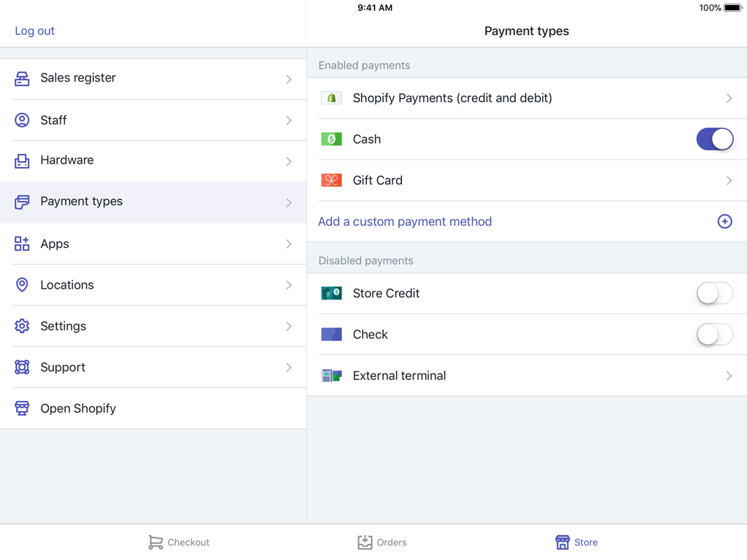Screen dimensions: 747x560
Task: Switch to the Checkout tab
Action: tap(179, 542)
